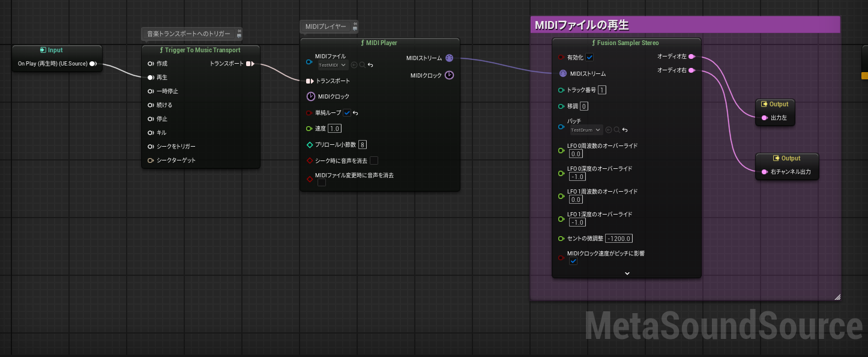
Task: Click the 停止 trigger input pin
Action: pyautogui.click(x=151, y=119)
